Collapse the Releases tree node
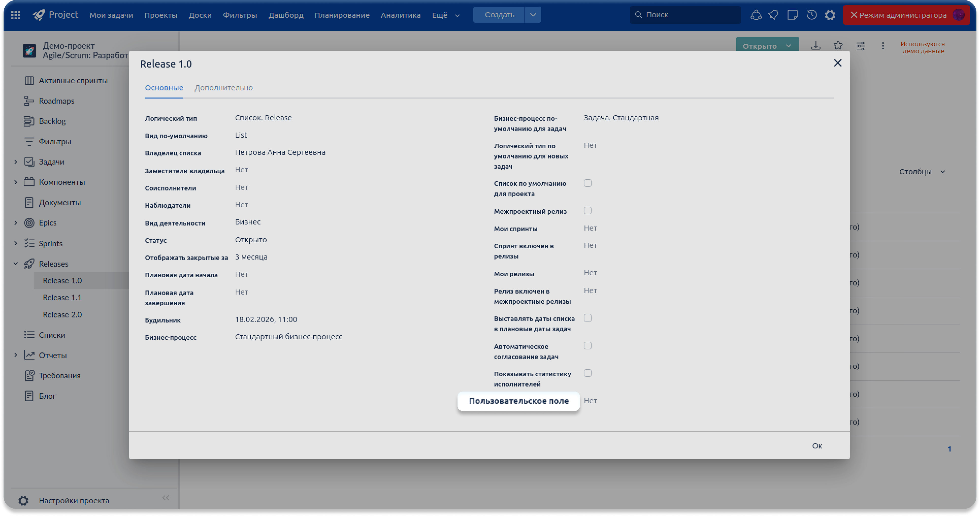This screenshot has width=980, height=516. coord(15,264)
